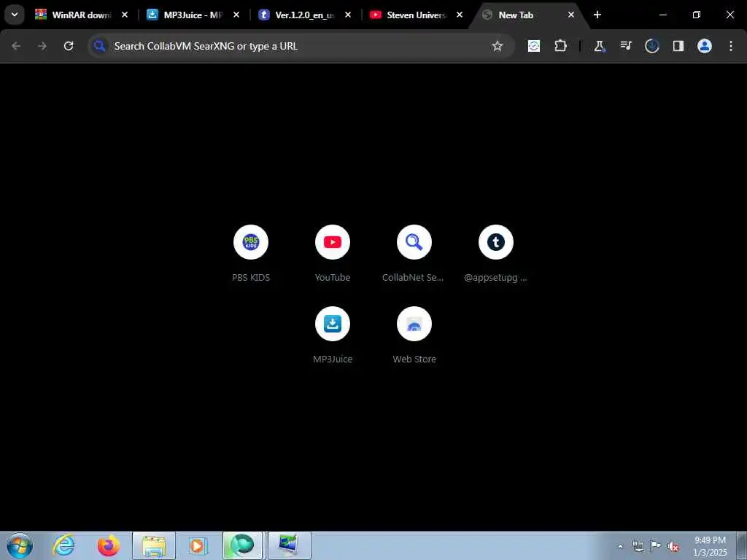Open the network status tray icon

click(x=638, y=547)
